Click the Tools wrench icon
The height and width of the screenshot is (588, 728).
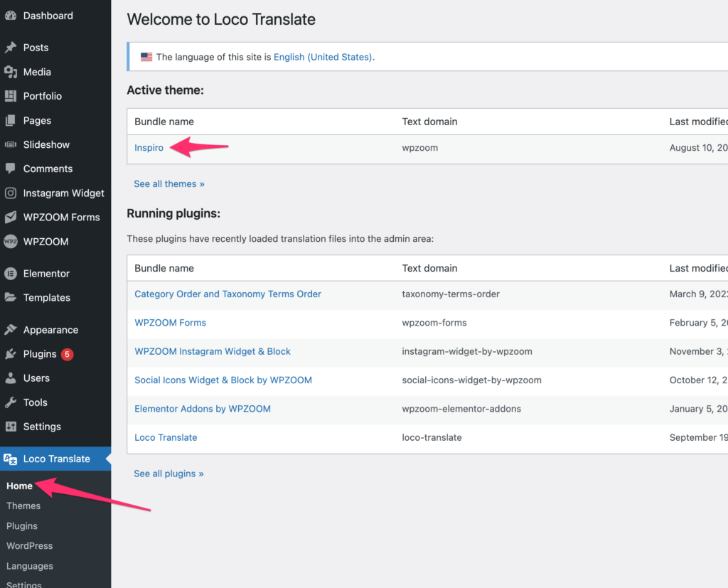point(11,402)
